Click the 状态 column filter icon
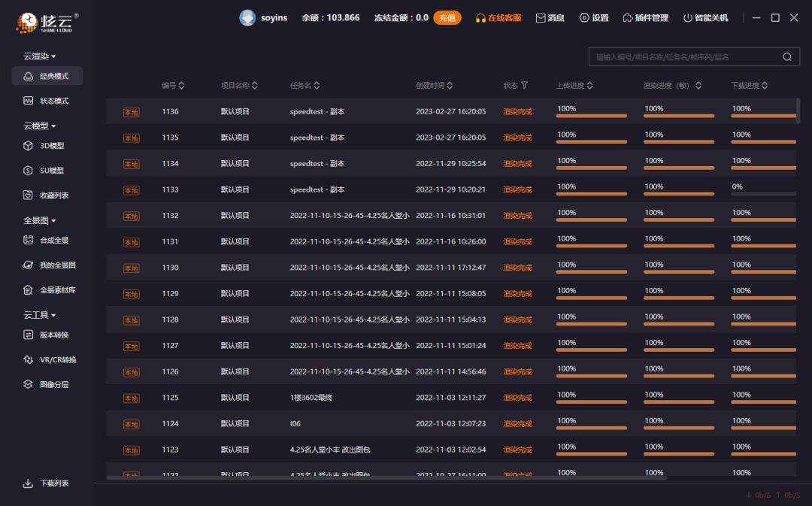This screenshot has width=812, height=506. [x=525, y=86]
